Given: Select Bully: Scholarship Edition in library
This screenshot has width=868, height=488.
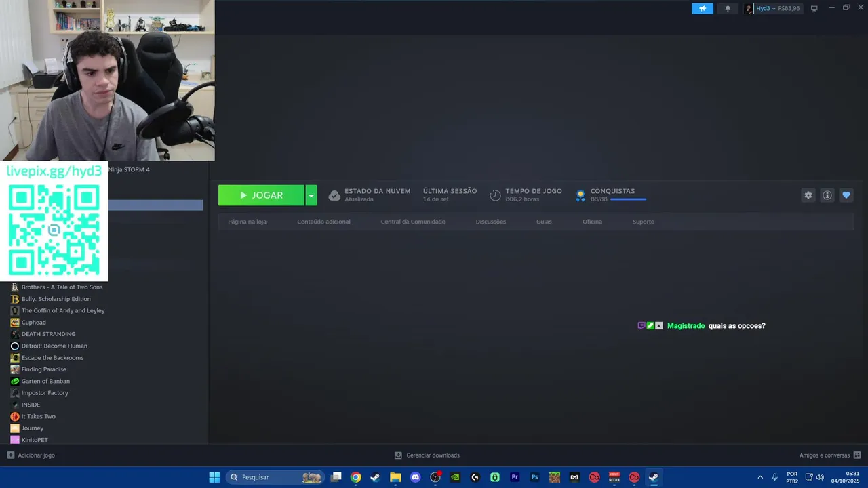Looking at the screenshot, I should point(56,299).
